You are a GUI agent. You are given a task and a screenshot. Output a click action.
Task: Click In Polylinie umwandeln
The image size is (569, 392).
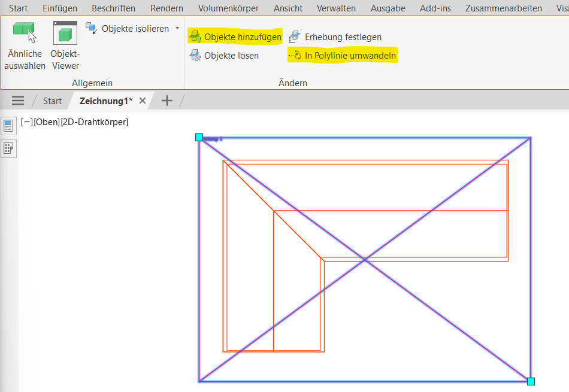[350, 56]
